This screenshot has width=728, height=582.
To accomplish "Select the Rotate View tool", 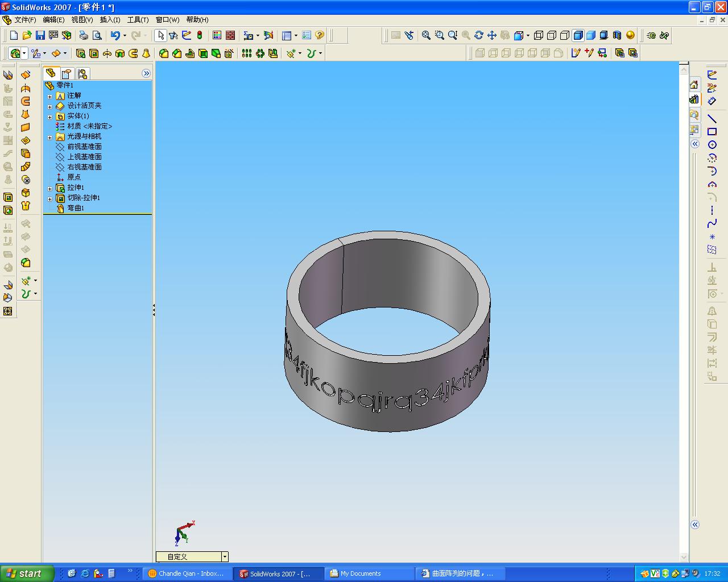I will 479,35.
